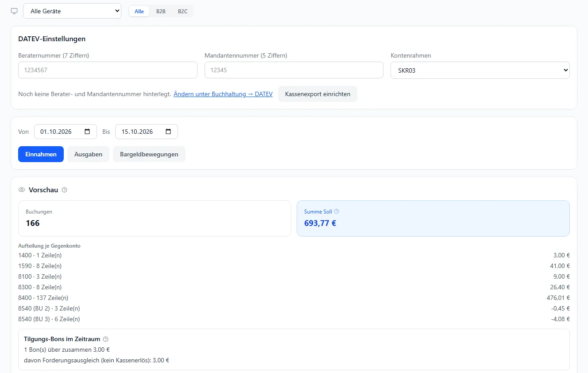Switch the filter to B2C

click(183, 12)
